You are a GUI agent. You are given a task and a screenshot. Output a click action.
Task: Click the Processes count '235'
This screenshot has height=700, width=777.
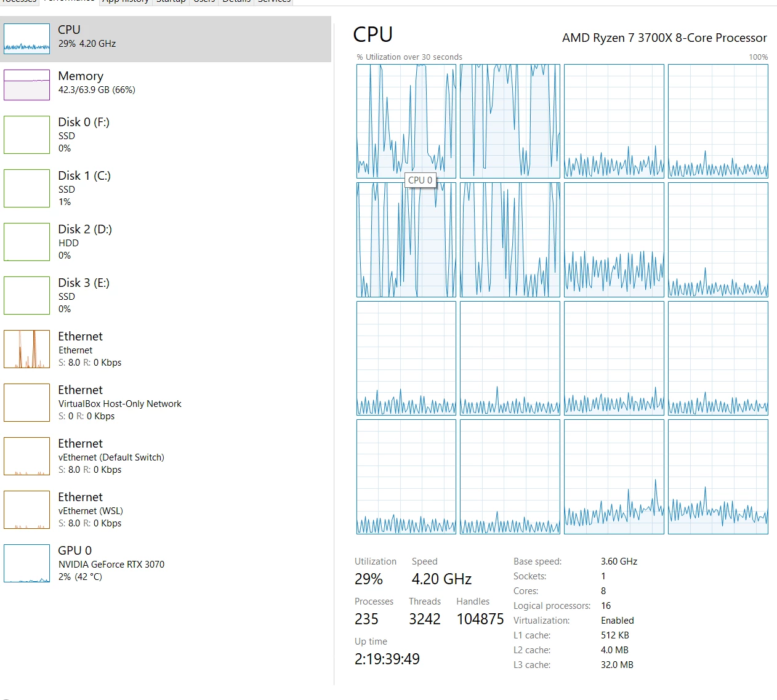click(366, 619)
